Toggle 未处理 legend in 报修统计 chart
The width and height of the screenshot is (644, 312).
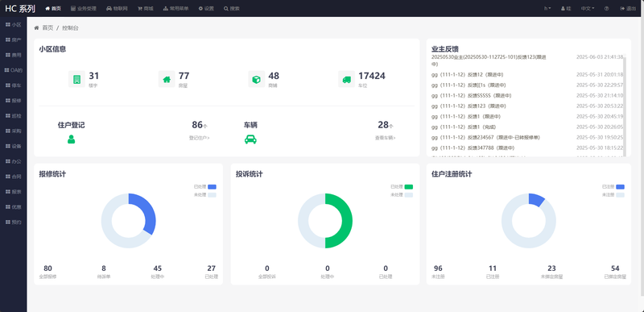point(204,195)
